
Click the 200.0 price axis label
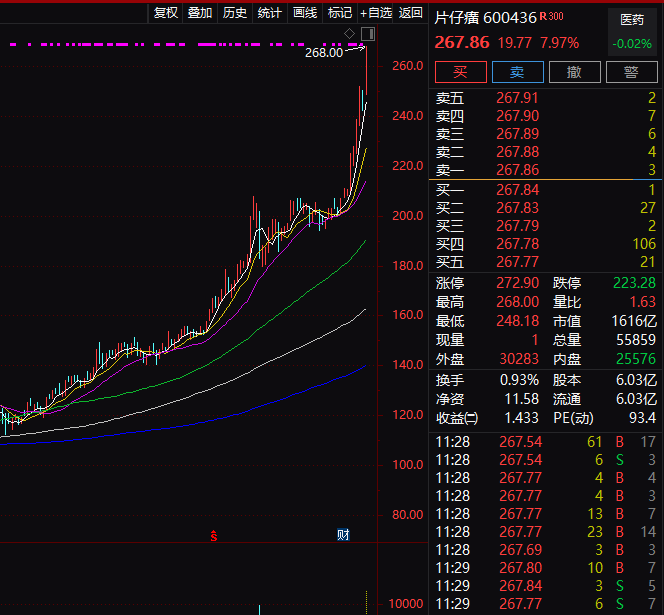pos(407,216)
